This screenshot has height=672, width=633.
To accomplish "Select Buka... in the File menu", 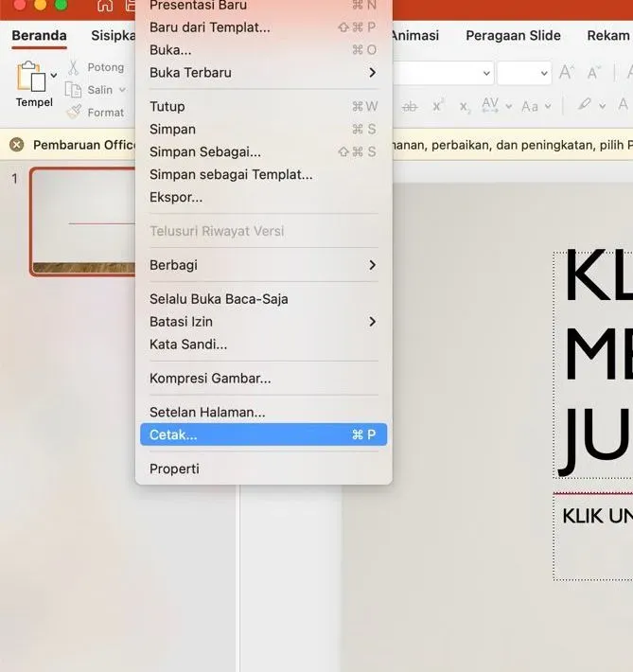I will (x=263, y=50).
